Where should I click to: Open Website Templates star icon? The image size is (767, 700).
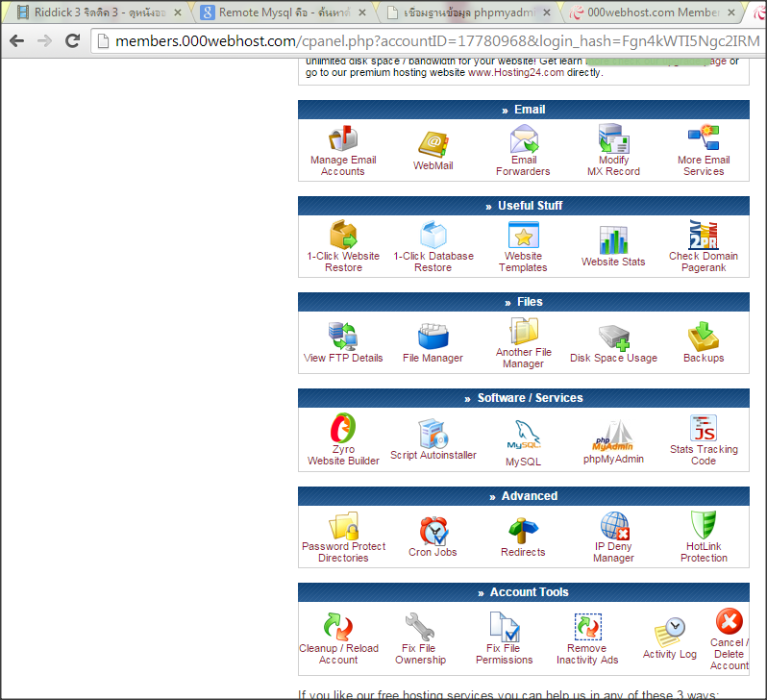point(524,235)
